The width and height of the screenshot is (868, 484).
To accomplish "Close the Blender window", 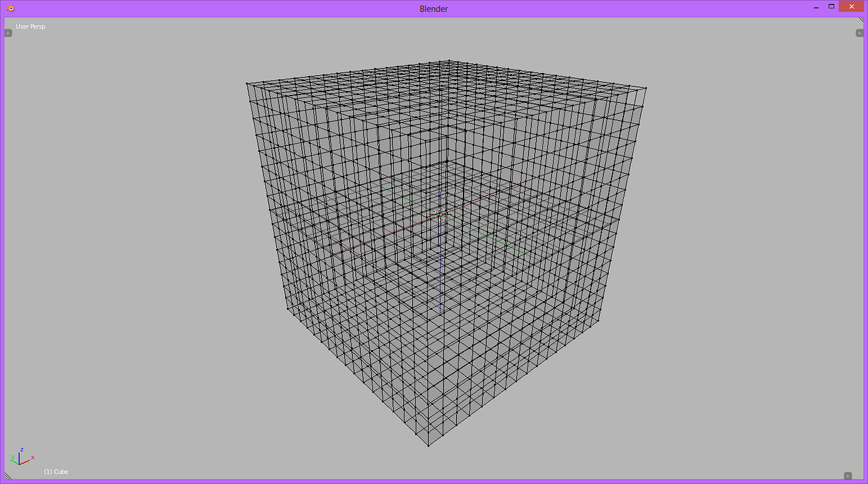I will coord(851,6).
